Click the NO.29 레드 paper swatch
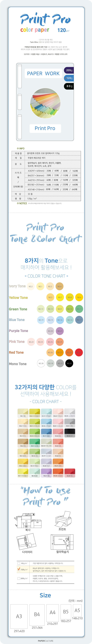Screen dimensions: 92x644 (x=70, y=473)
